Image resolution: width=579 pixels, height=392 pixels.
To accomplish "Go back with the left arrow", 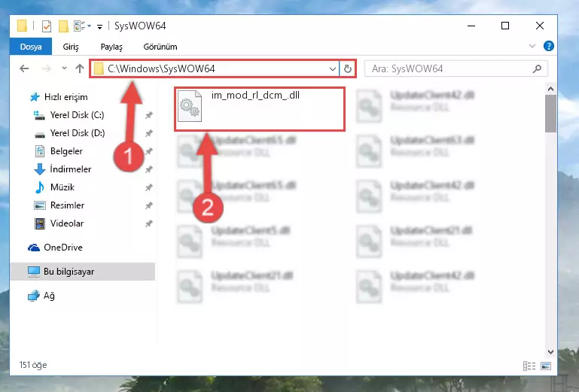I will pos(24,68).
